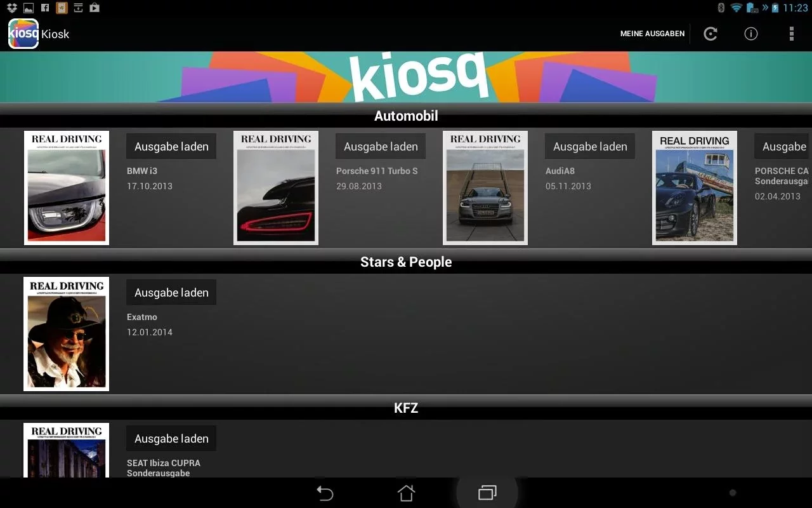Screen dimensions: 812x508
Task: Open Android recent apps button
Action: pos(487,493)
